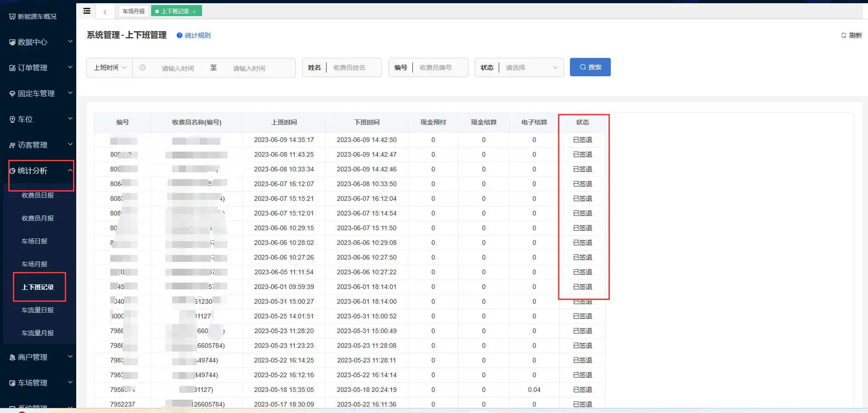Open the 统计规则 link
Viewport: 868px width, 413px height.
tap(197, 35)
